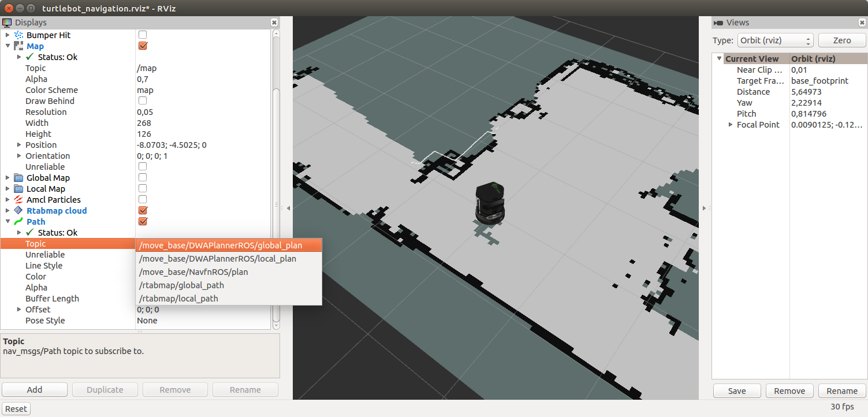This screenshot has height=417, width=868.
Task: Click the green Path display icon
Action: 18,222
